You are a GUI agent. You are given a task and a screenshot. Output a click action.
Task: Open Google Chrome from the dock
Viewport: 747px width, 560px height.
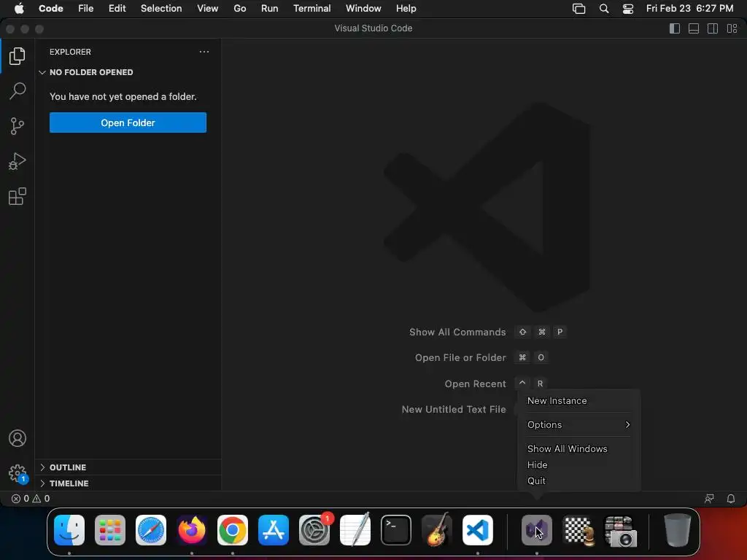tap(233, 530)
